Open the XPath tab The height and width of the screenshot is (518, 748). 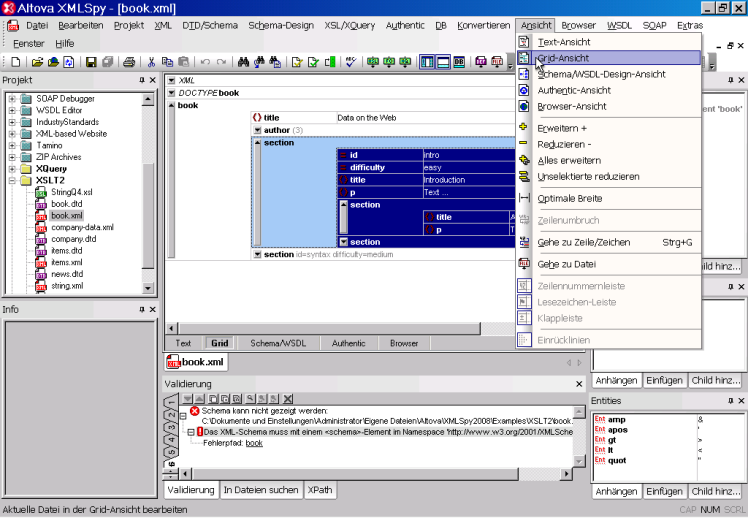320,490
